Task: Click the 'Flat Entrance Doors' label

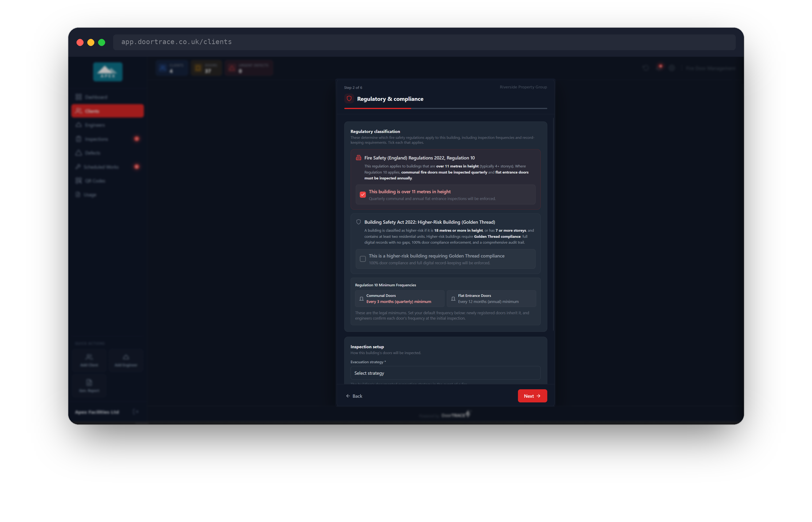Action: (474, 295)
